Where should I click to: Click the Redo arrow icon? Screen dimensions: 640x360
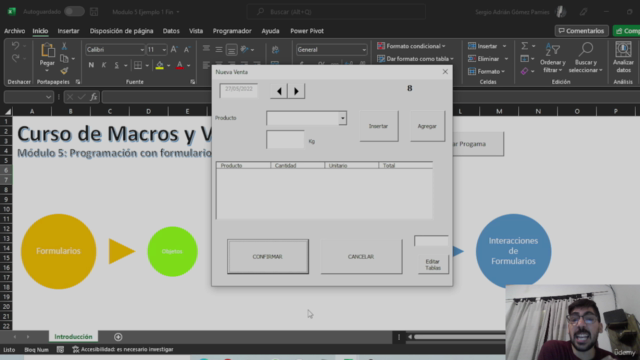tap(16, 58)
